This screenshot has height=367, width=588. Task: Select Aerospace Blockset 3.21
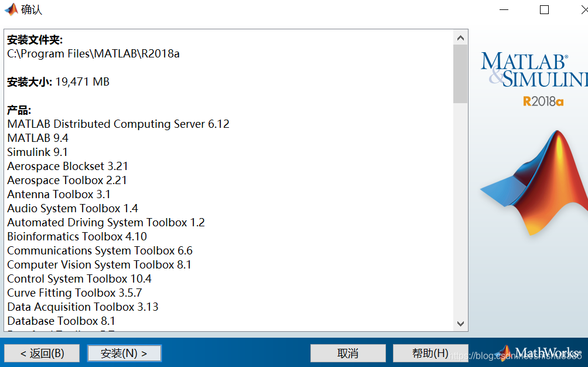click(67, 166)
